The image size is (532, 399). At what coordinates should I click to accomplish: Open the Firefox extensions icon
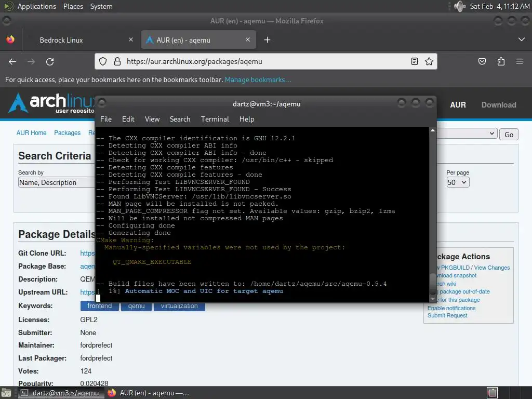pyautogui.click(x=501, y=61)
